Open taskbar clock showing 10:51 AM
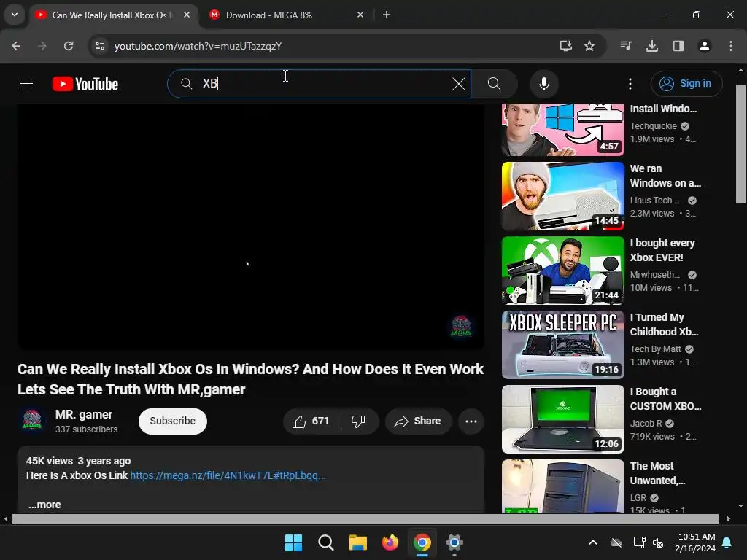 (695, 542)
